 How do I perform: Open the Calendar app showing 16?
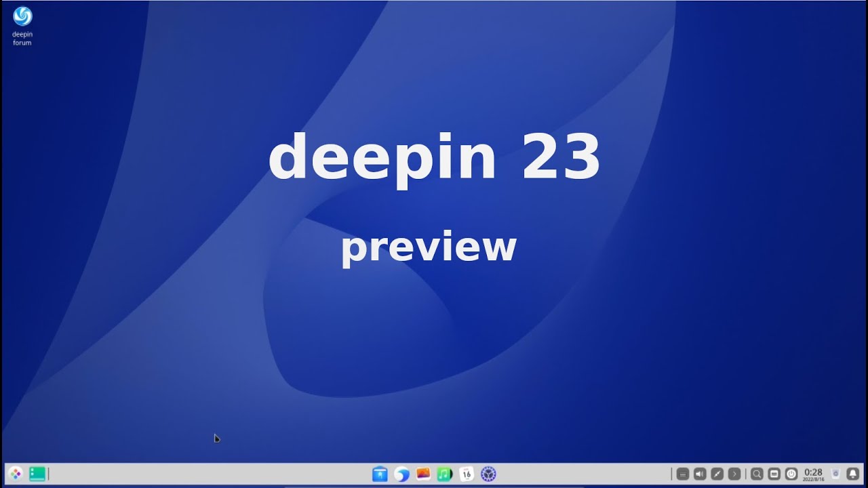(x=467, y=474)
